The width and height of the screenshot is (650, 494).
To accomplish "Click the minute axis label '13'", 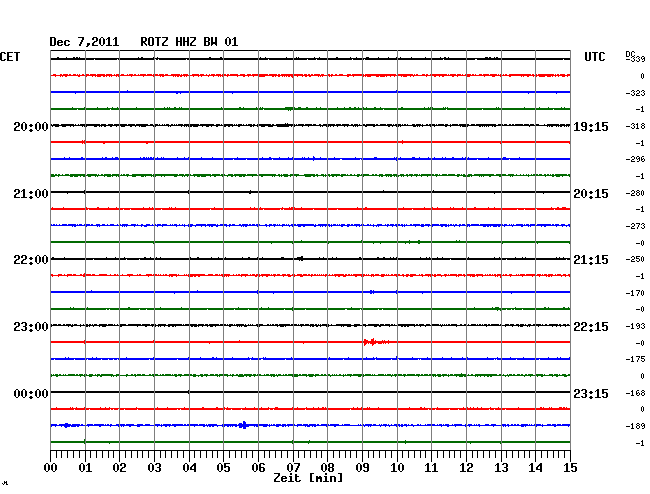I will (501, 468).
